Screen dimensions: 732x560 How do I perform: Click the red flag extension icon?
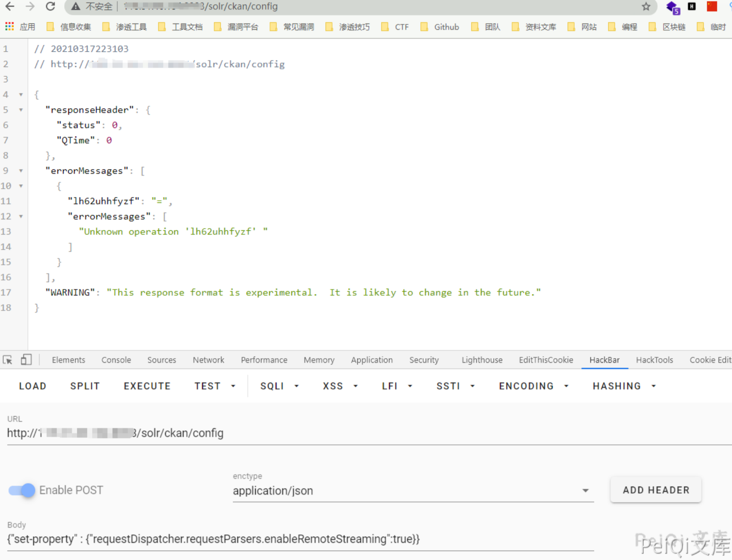point(711,7)
